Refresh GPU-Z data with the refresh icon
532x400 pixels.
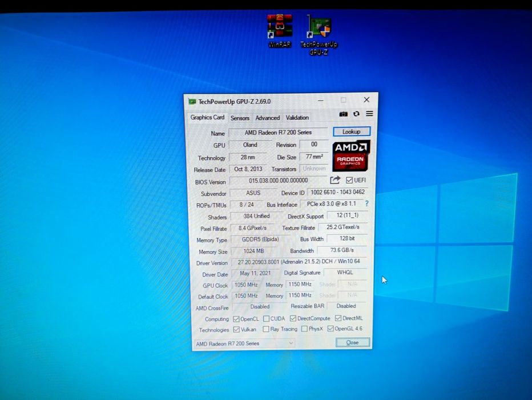[x=356, y=114]
